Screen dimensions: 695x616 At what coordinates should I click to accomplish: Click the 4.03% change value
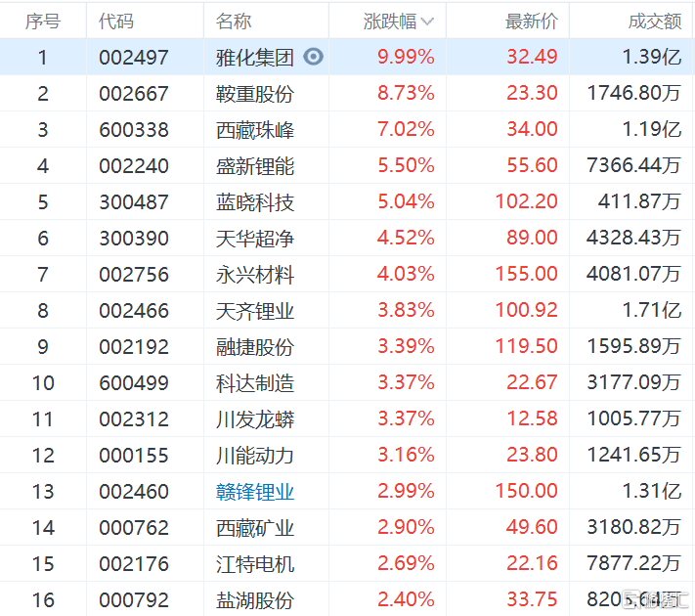[x=406, y=274]
